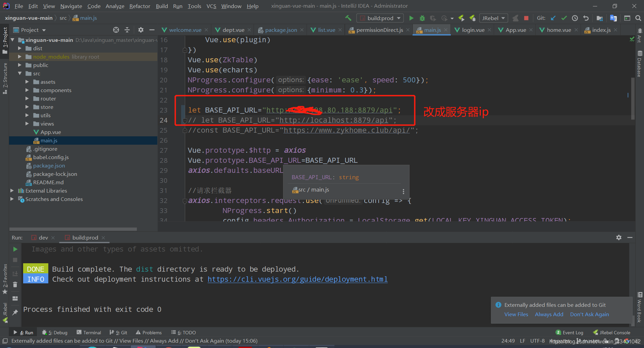Screen dimensions: 644x348
Task: Click the Git rollback arrow icon
Action: 586,18
